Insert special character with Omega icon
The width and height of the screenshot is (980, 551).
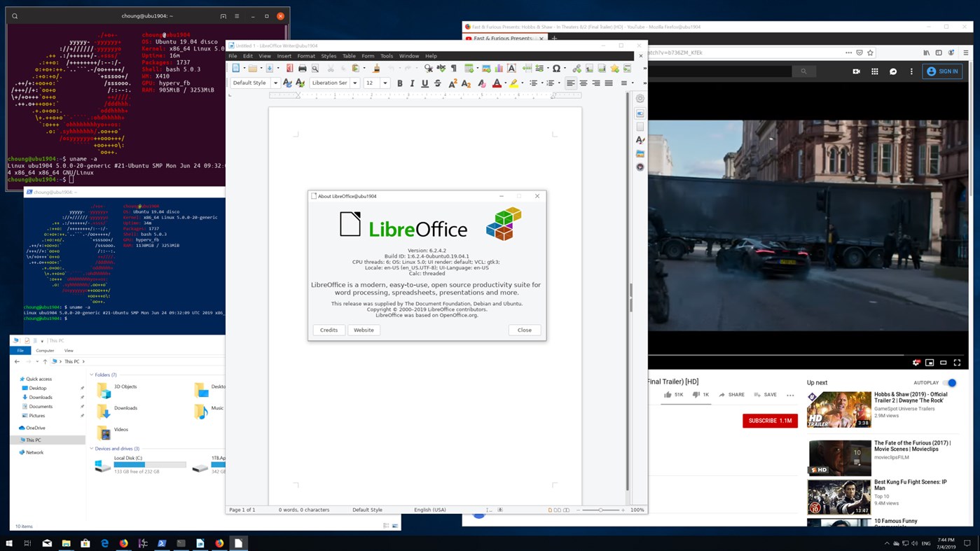[556, 69]
